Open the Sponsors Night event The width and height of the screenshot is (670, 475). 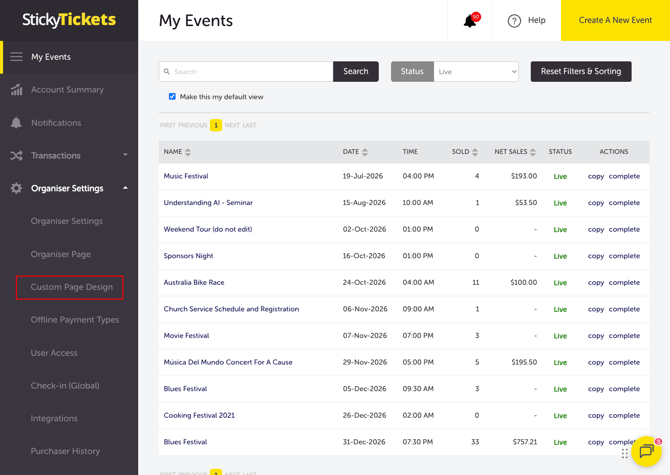188,256
